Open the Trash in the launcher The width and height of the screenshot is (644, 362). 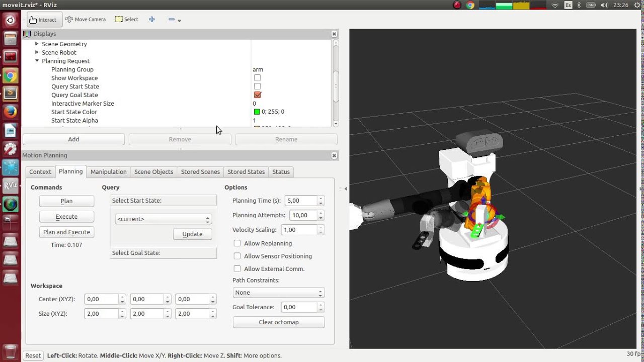click(x=10, y=351)
